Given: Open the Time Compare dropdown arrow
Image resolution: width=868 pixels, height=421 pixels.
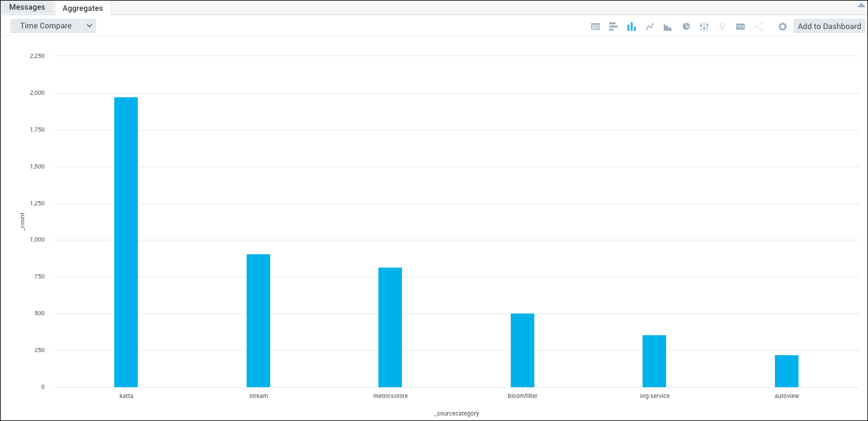Looking at the screenshot, I should click(x=89, y=26).
